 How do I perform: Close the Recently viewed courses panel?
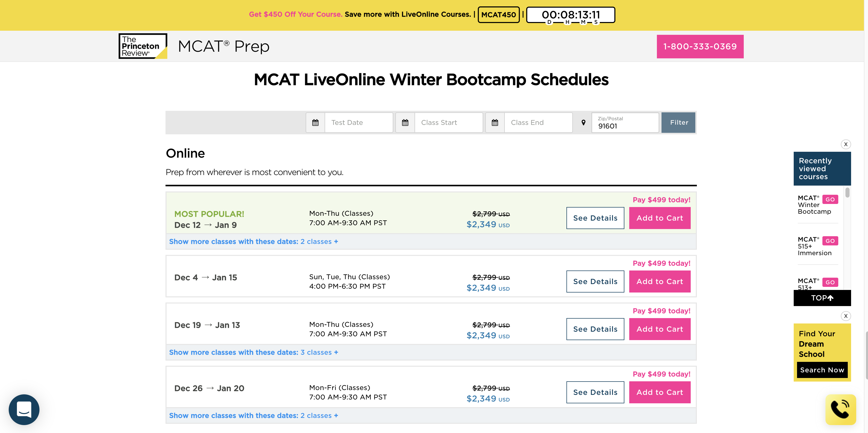845,144
